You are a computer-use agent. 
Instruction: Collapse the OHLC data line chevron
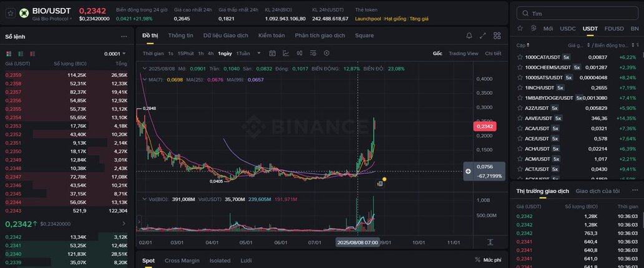145,69
